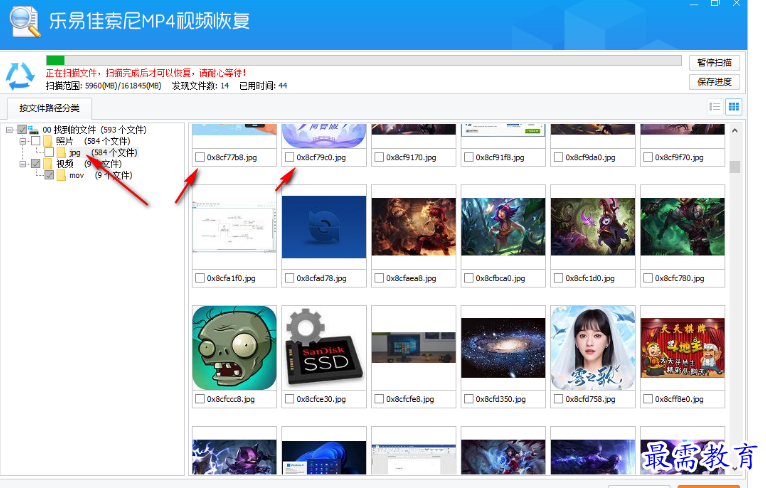This screenshot has width=766, height=488.
Task: Check the 0x8cf91f8.jpg checkbox
Action: (x=468, y=157)
